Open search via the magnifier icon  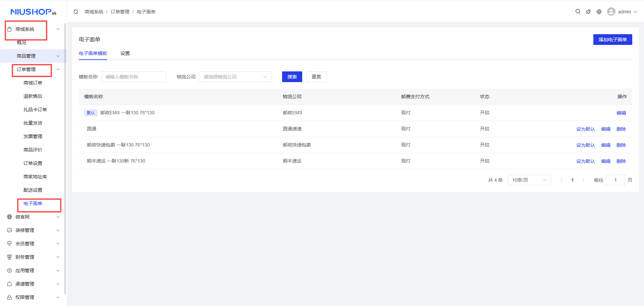pyautogui.click(x=578, y=11)
